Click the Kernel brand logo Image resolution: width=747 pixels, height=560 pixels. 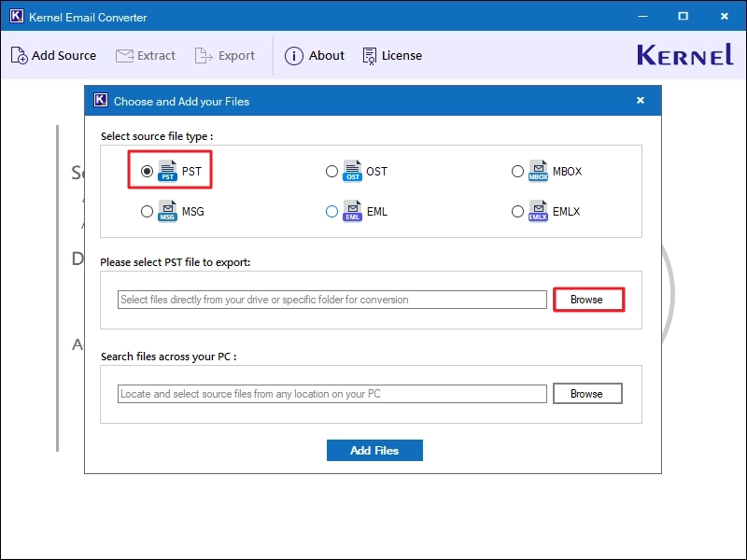685,55
